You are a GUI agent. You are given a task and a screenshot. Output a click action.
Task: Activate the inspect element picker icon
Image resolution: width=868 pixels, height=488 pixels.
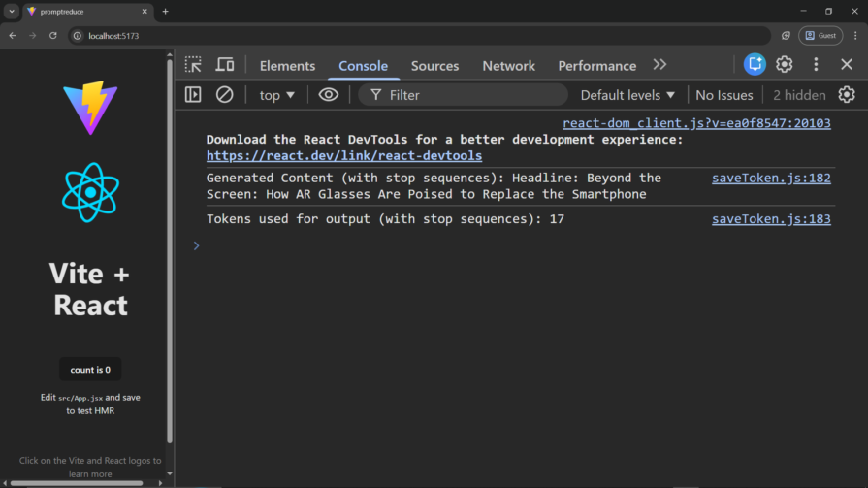tap(194, 65)
